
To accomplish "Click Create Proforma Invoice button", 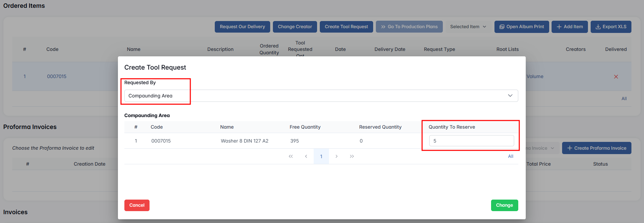I will coord(596,148).
